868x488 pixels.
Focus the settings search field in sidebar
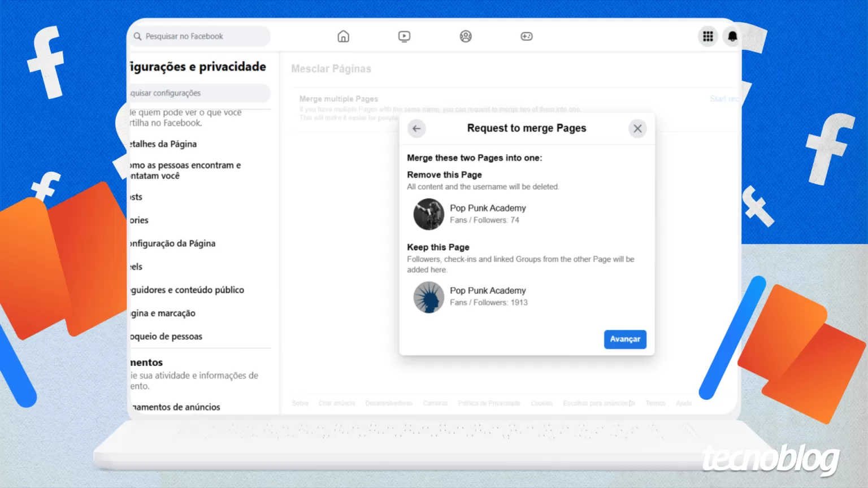tap(200, 93)
